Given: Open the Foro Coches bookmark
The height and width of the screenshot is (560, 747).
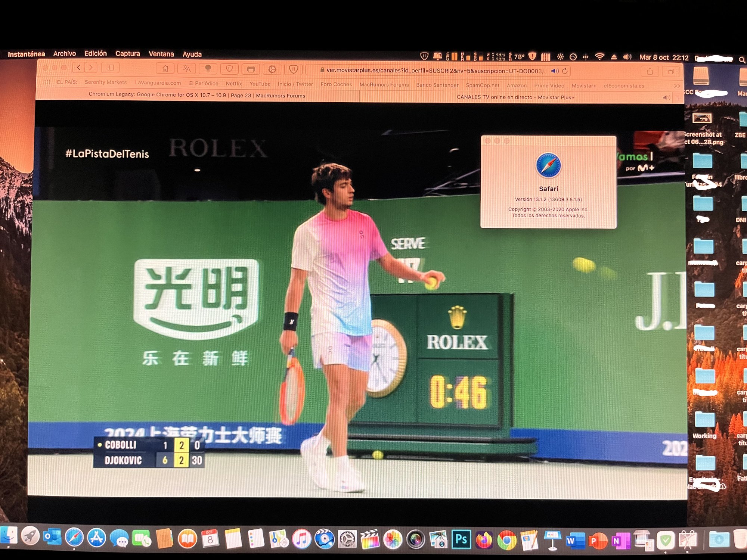Looking at the screenshot, I should (336, 84).
